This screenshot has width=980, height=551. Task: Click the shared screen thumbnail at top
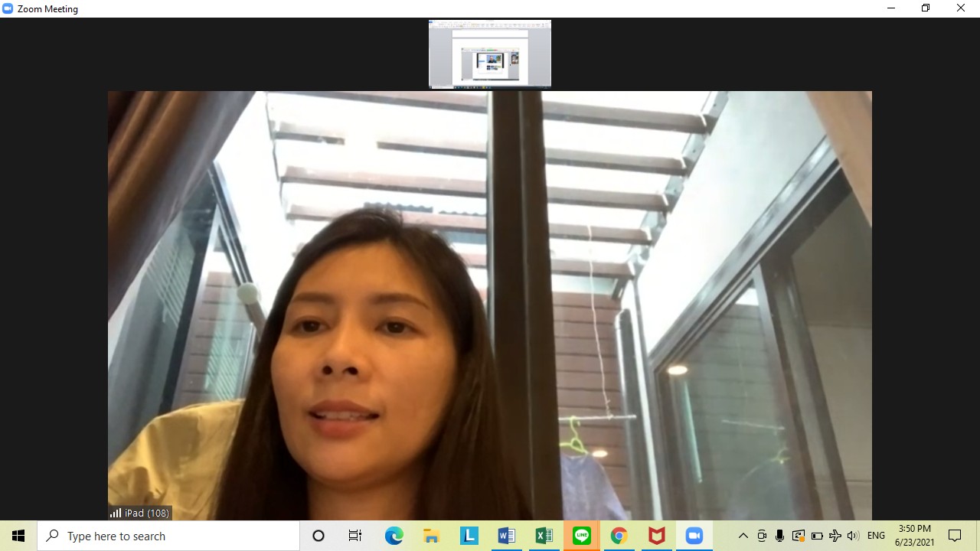coord(490,54)
